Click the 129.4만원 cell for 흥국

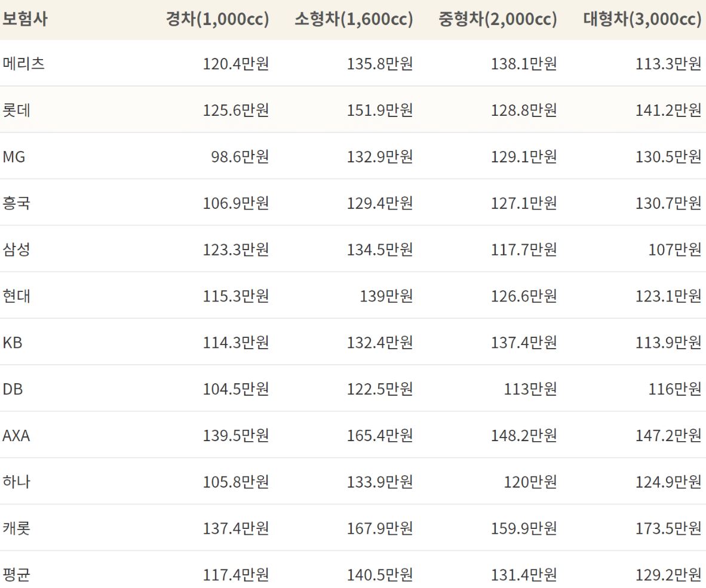pos(380,203)
